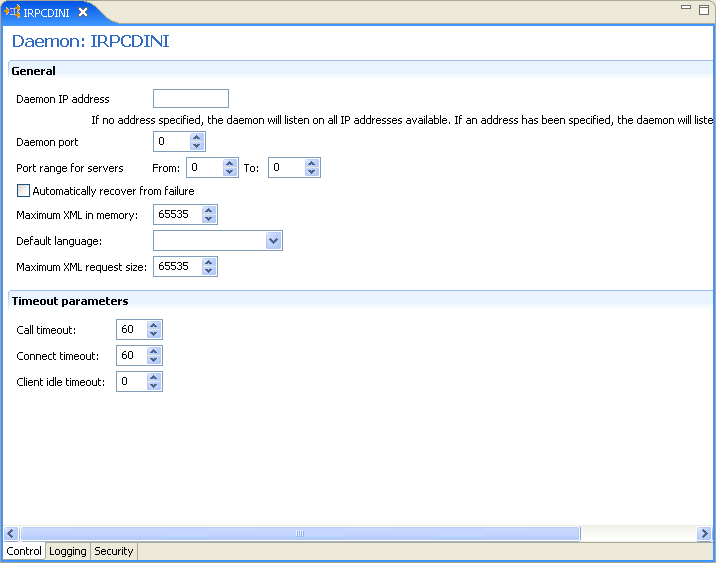
Task: Open the Default language dropdown
Action: [x=273, y=241]
